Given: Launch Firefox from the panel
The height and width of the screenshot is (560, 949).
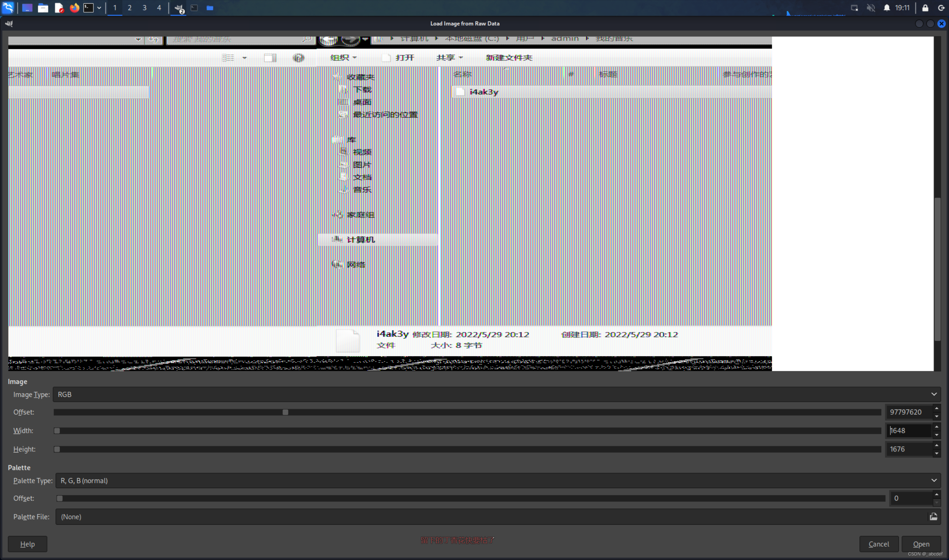Looking at the screenshot, I should coord(75,7).
